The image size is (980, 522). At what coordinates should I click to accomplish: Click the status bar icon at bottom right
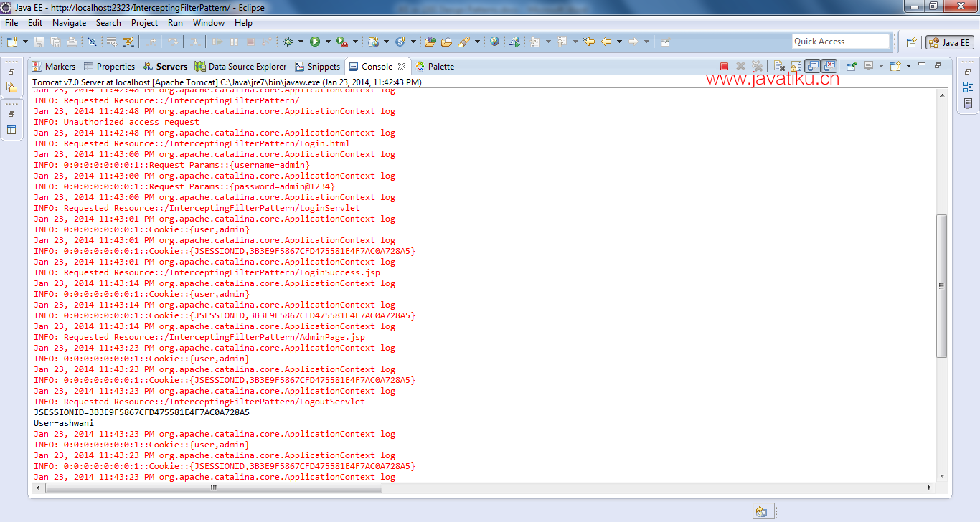[x=761, y=512]
